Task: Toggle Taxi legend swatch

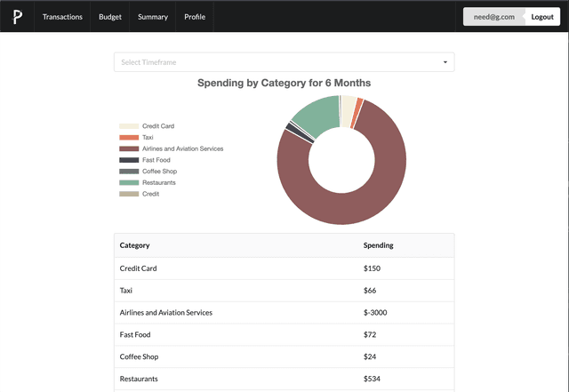Action: click(129, 137)
